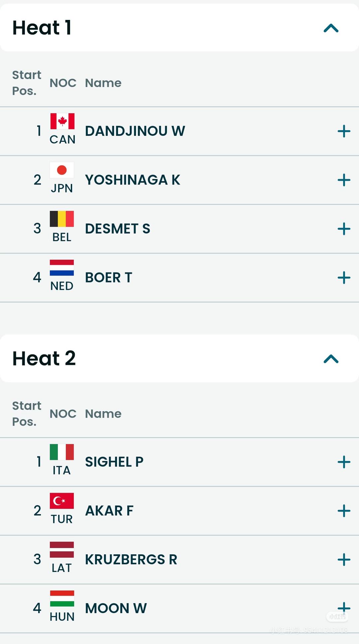Collapse the Heat 1 section chevron
This screenshot has height=644, width=359.
pos(331,28)
